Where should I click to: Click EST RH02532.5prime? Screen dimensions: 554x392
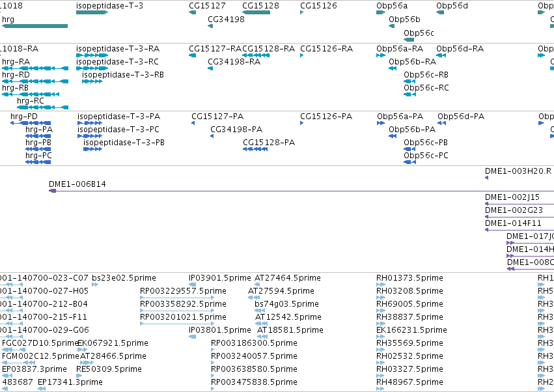[x=381, y=363]
